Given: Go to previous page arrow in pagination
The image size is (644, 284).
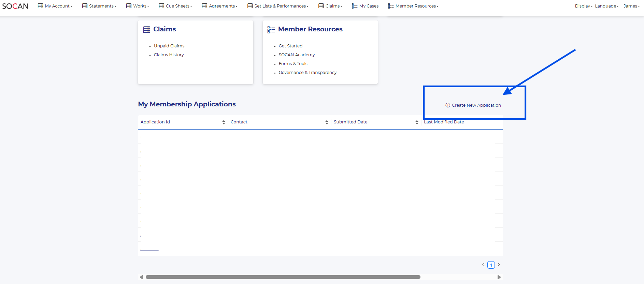Looking at the screenshot, I should tap(483, 265).
